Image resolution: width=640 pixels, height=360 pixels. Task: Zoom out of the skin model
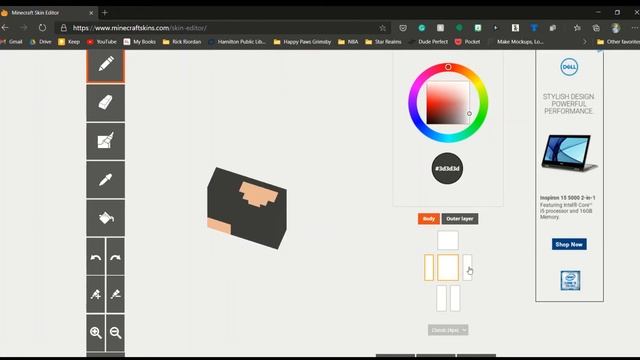click(x=116, y=333)
